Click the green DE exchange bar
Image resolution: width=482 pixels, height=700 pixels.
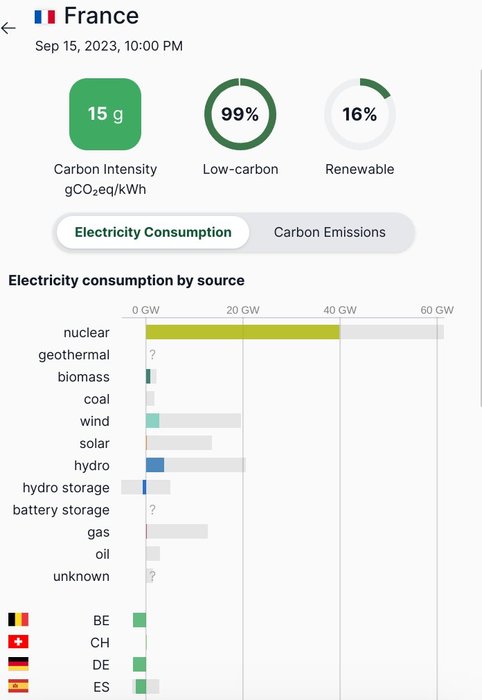click(x=139, y=664)
